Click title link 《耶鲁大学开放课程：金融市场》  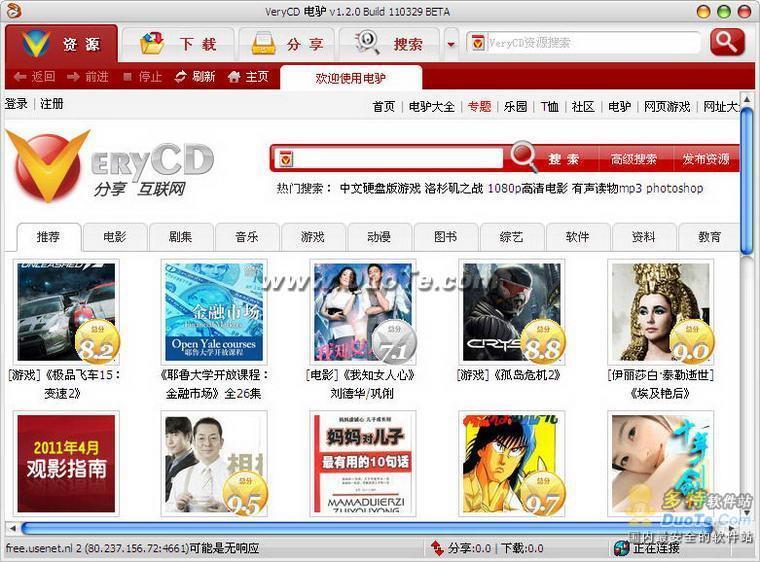(x=214, y=384)
